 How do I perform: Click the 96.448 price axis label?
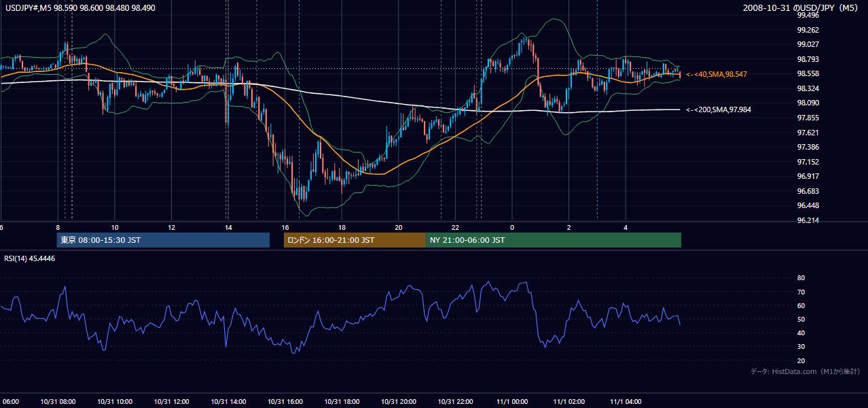coord(808,205)
